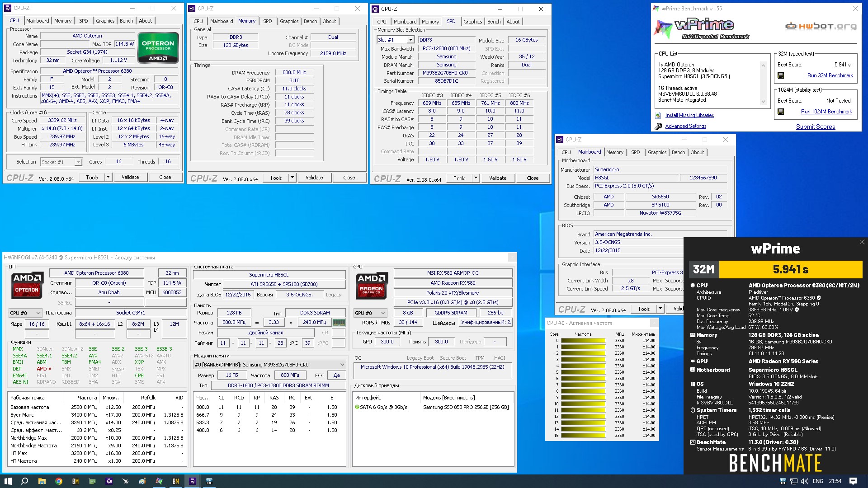Open the volume speaker tray icon
This screenshot has width=868, height=488.
pos(805,481)
